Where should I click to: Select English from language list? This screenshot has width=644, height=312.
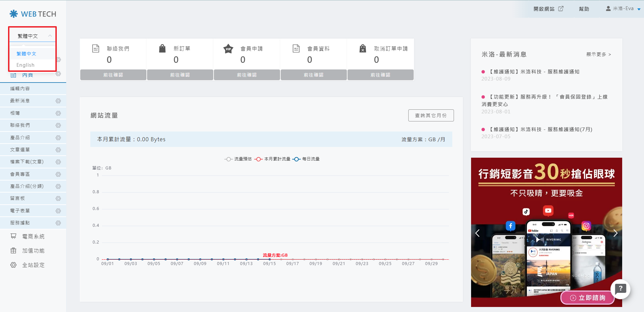[26, 65]
